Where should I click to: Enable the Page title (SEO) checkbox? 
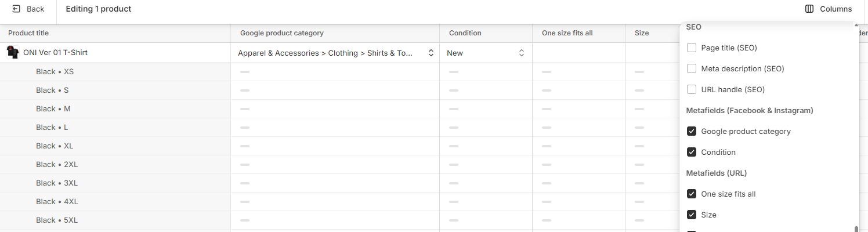692,48
